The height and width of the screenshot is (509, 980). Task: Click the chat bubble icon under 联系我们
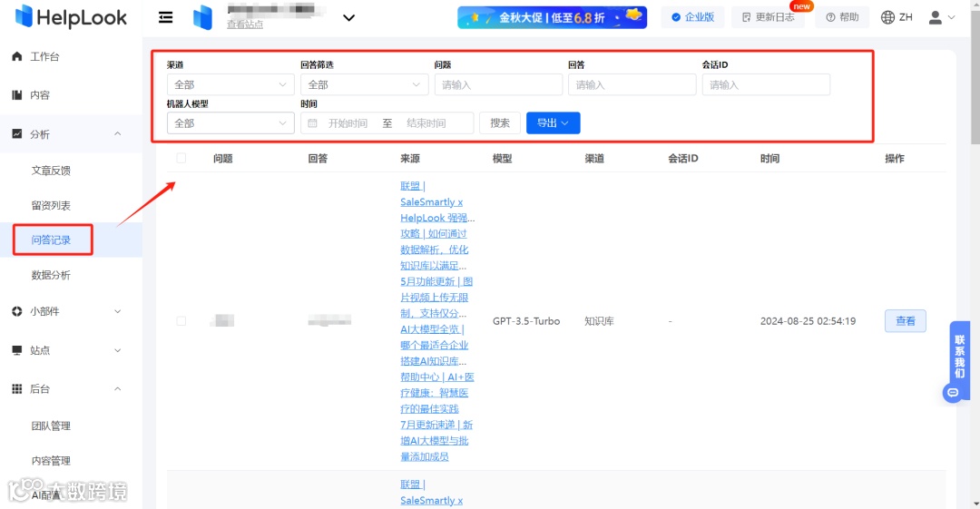953,393
